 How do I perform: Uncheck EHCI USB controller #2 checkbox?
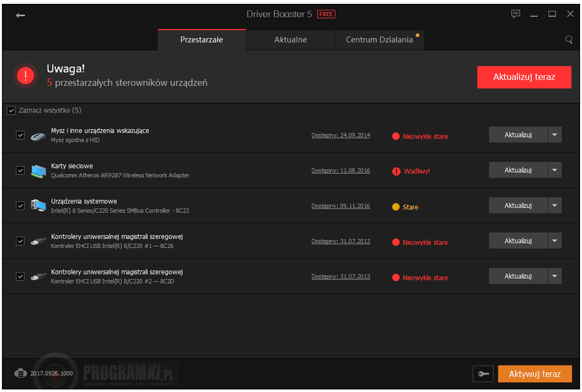pos(20,276)
